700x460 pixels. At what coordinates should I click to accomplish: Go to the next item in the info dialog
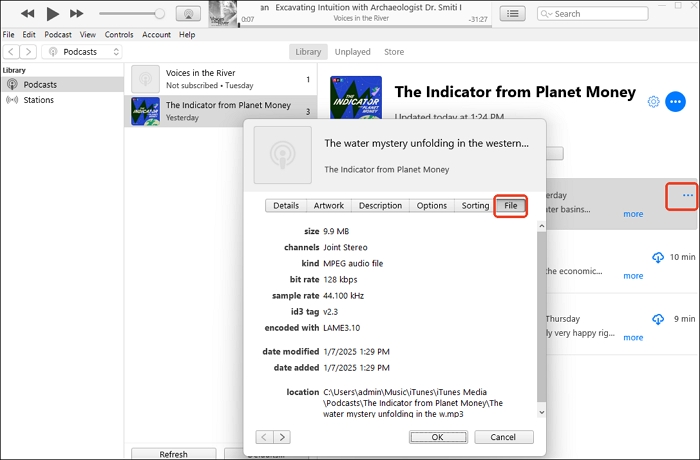[282, 437]
